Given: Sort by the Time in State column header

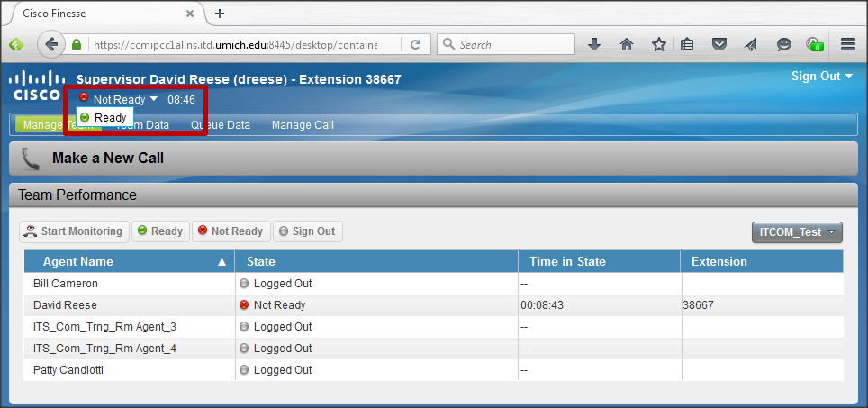Looking at the screenshot, I should pyautogui.click(x=600, y=261).
